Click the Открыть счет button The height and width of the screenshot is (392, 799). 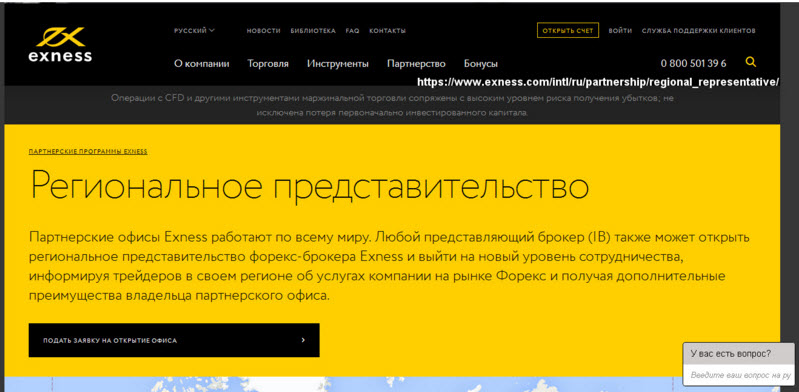tap(568, 31)
